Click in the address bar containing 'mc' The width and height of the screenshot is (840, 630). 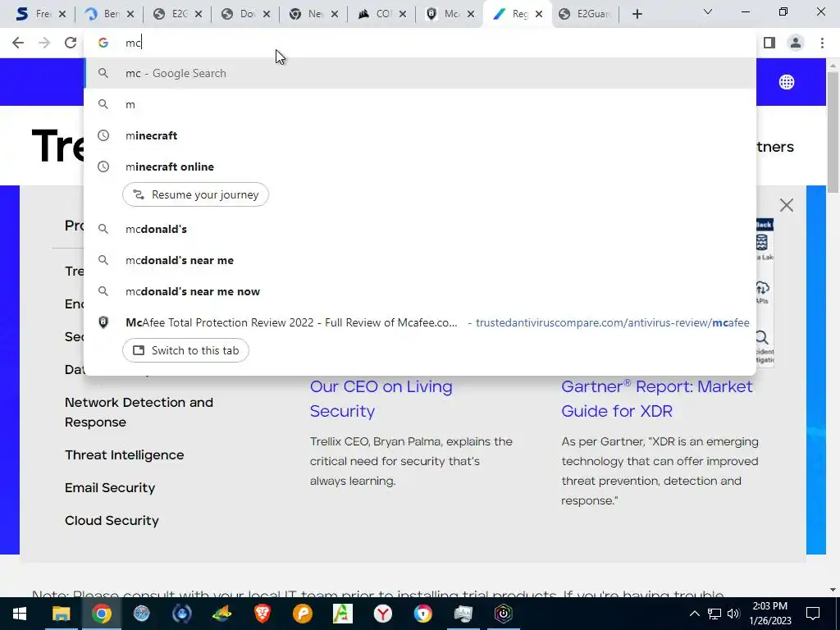tap(420, 43)
